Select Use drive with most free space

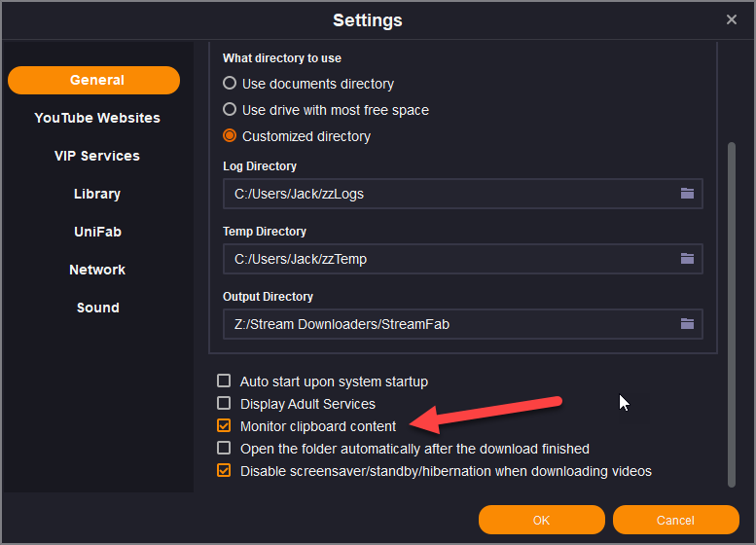[x=230, y=110]
